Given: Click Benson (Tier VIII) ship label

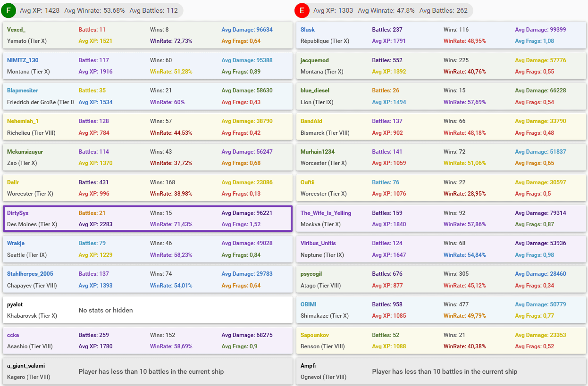Looking at the screenshot, I should click(x=323, y=346).
